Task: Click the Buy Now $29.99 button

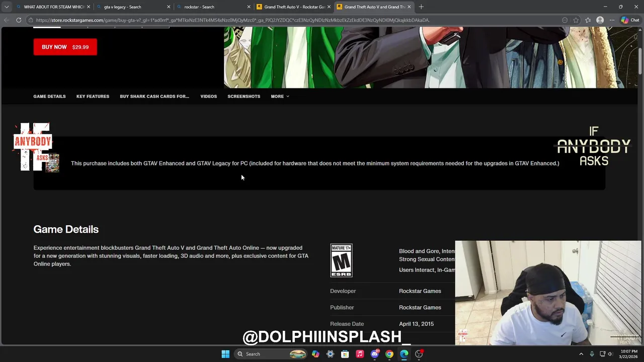Action: pos(65,47)
